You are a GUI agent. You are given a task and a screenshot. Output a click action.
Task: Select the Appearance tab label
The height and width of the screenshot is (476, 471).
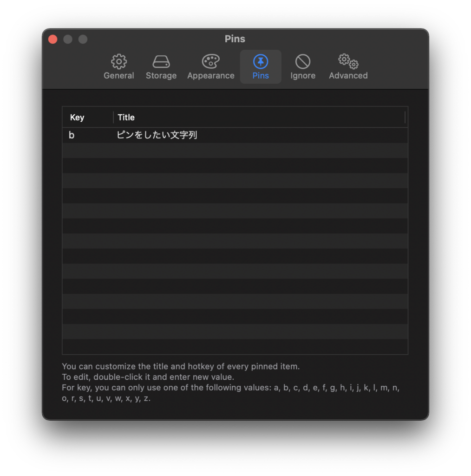(x=210, y=76)
